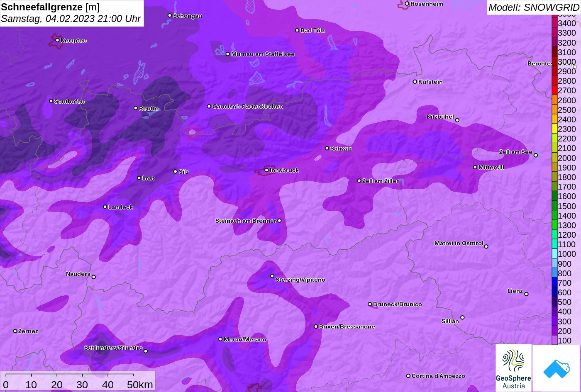Click the Bad Tölz location dot
Viewport: 581px width, 392px height.
click(297, 30)
